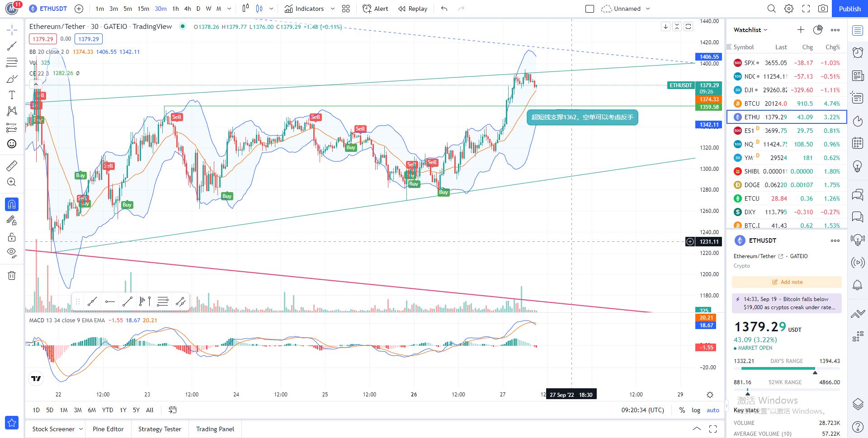Screen dimensions: 868x438
Task: Open the Unnamed layout dropdown
Action: [648, 9]
